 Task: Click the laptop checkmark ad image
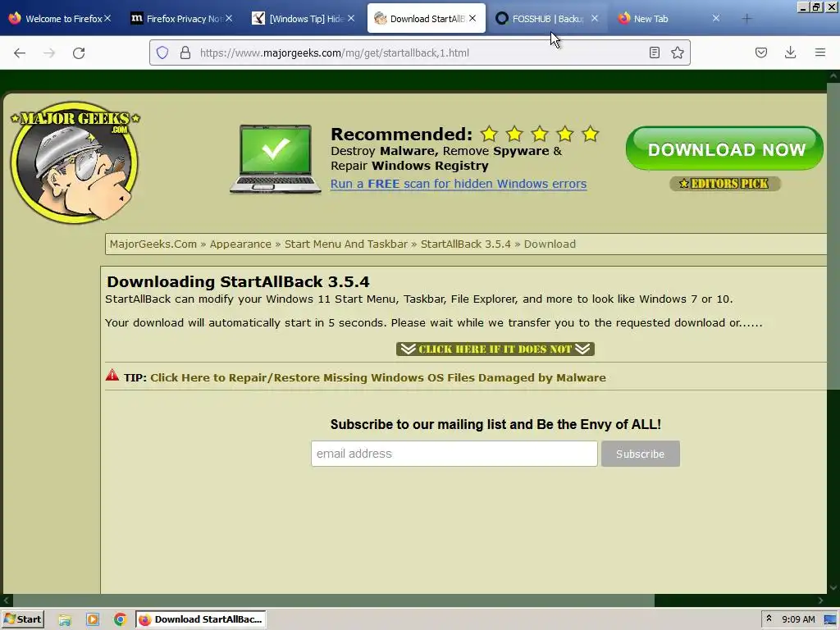(276, 159)
